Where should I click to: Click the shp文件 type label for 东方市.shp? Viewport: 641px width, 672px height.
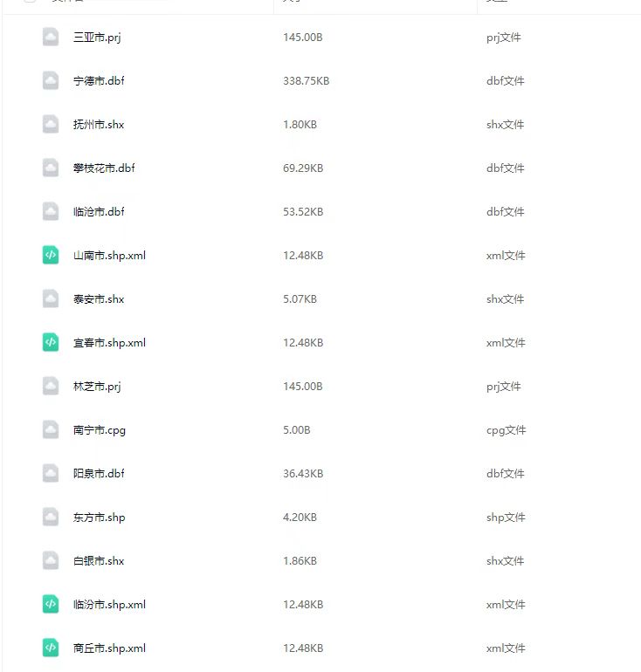coord(506,518)
